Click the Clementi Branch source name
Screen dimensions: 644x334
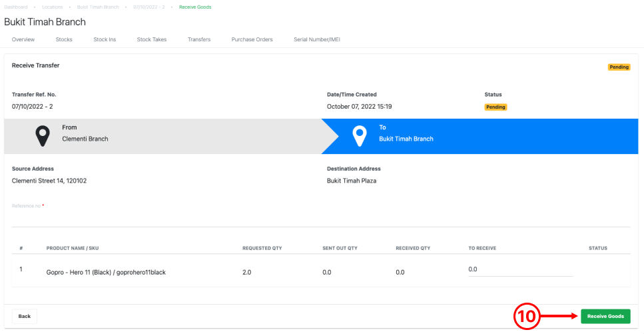(85, 139)
